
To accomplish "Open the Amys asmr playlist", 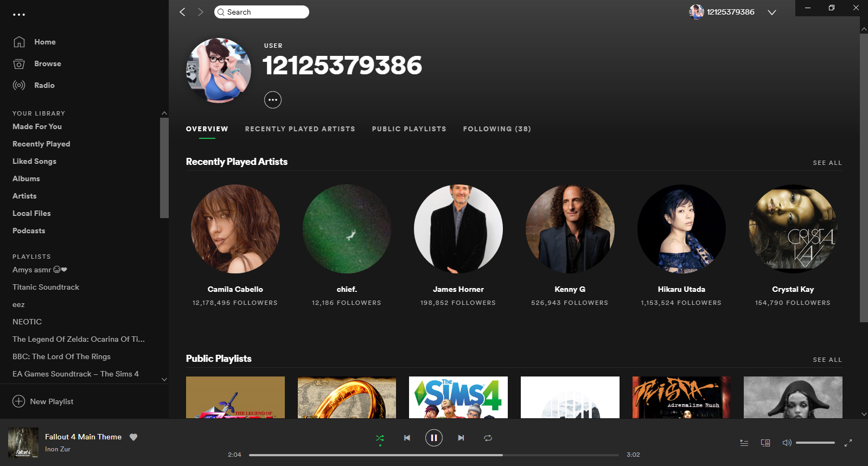I will [x=40, y=270].
